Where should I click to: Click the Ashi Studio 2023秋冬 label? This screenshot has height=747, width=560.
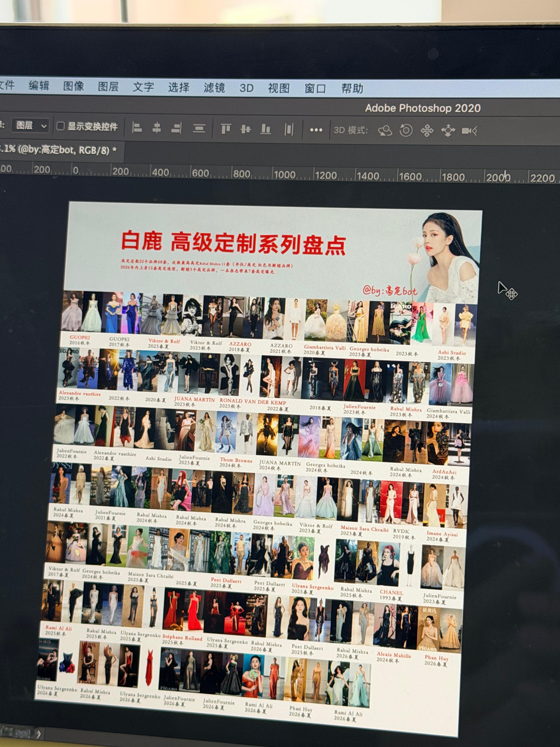452,355
